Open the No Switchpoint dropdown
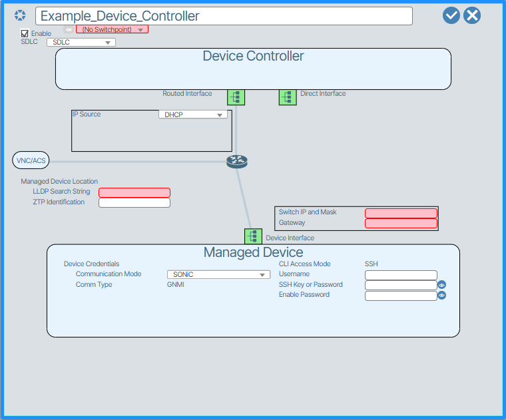This screenshot has height=420, width=506. [112, 29]
